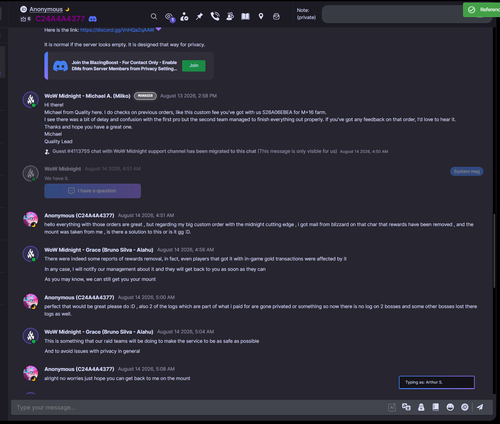Click the August 13 2026, 2:58 PM timestamp
The width and height of the screenshot is (500, 424).
click(x=188, y=96)
